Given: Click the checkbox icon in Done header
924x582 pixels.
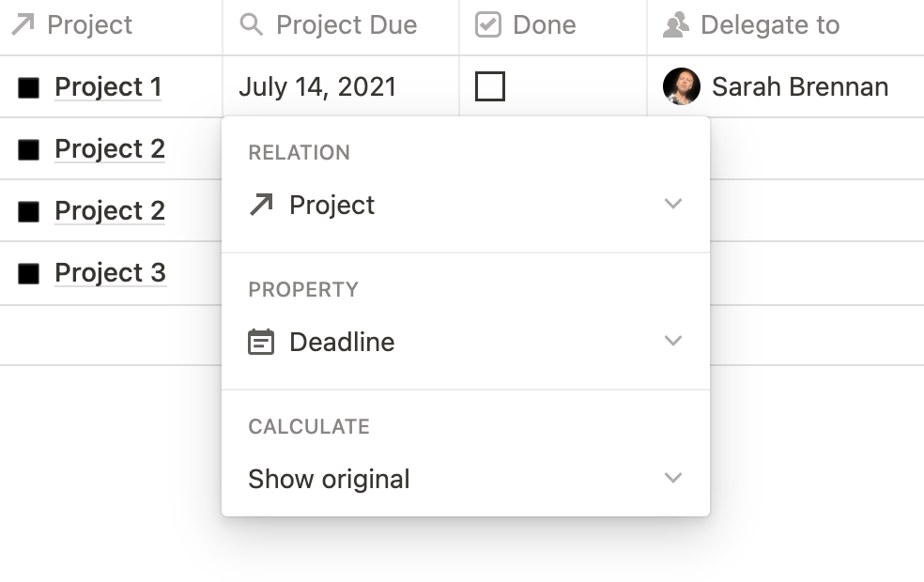Looking at the screenshot, I should 488,24.
